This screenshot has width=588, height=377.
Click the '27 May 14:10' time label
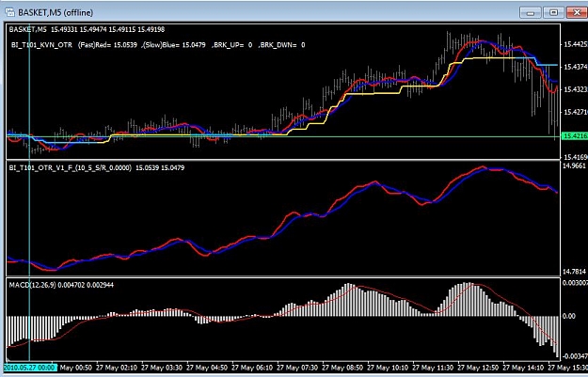point(525,368)
